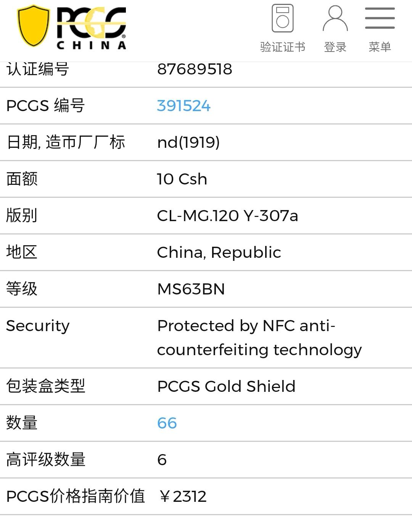Screen dimensions: 412x532
Task: Open PCGS number 391524 link
Action: (183, 106)
